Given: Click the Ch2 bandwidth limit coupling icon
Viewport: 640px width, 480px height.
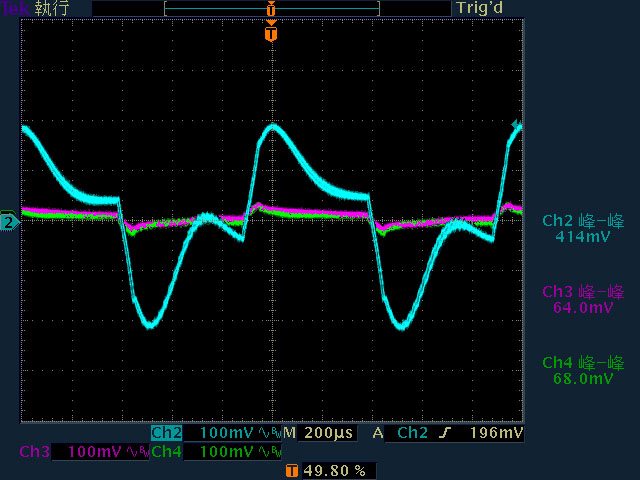Looking at the screenshot, I should [x=269, y=433].
